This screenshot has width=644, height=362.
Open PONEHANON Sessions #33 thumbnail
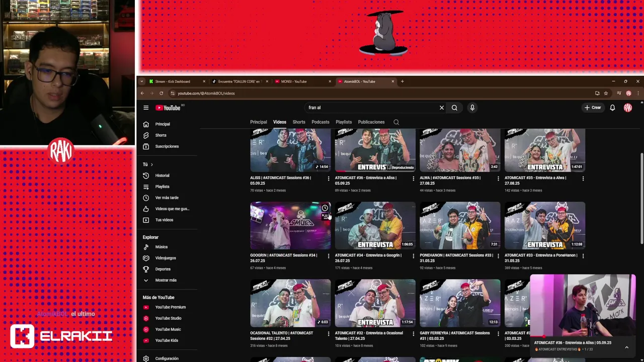(x=460, y=226)
